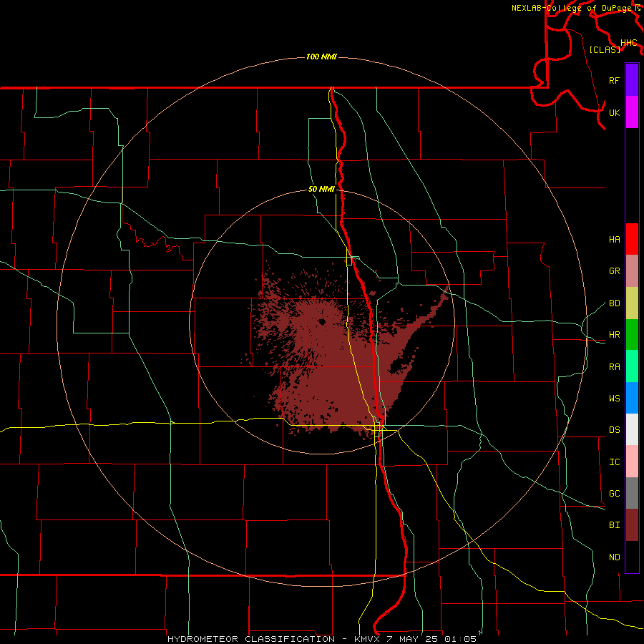Click the radar site dot at echo center
644x644 pixels.
click(321, 321)
